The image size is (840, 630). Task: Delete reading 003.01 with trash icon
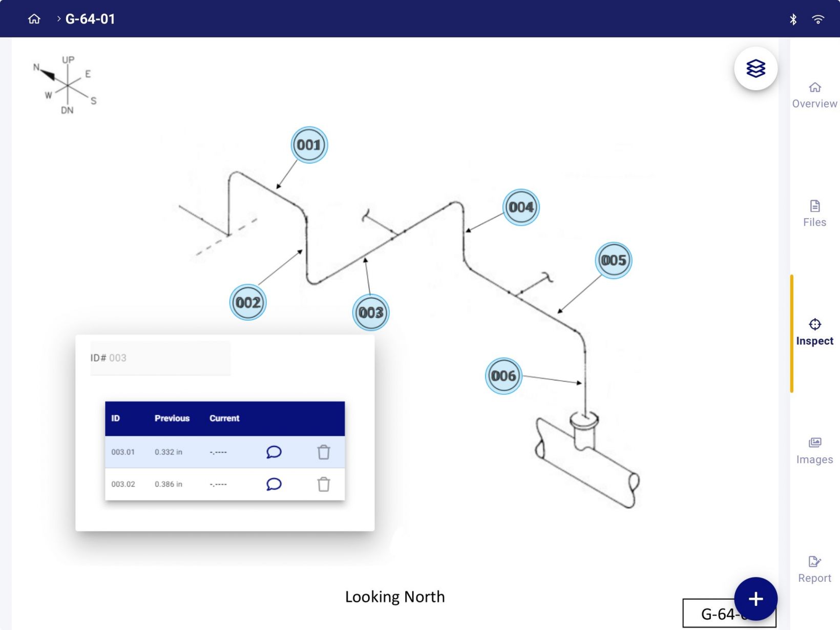[323, 452]
